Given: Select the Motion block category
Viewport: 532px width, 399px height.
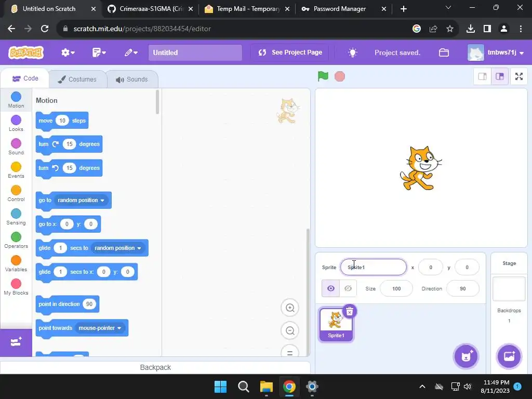Looking at the screenshot, I should click(x=16, y=100).
